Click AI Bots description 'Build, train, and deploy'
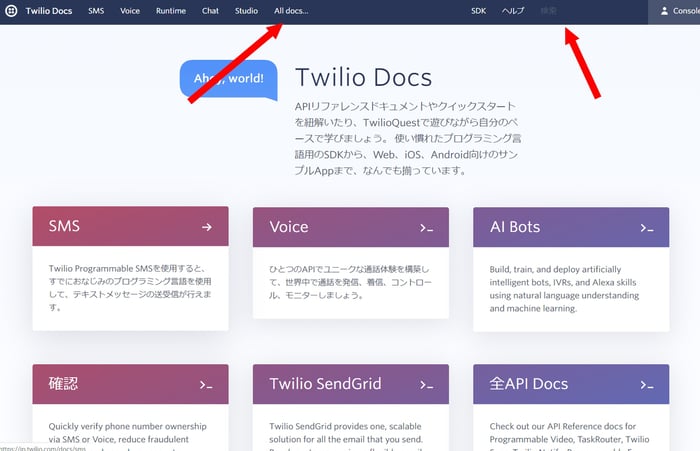 point(564,289)
